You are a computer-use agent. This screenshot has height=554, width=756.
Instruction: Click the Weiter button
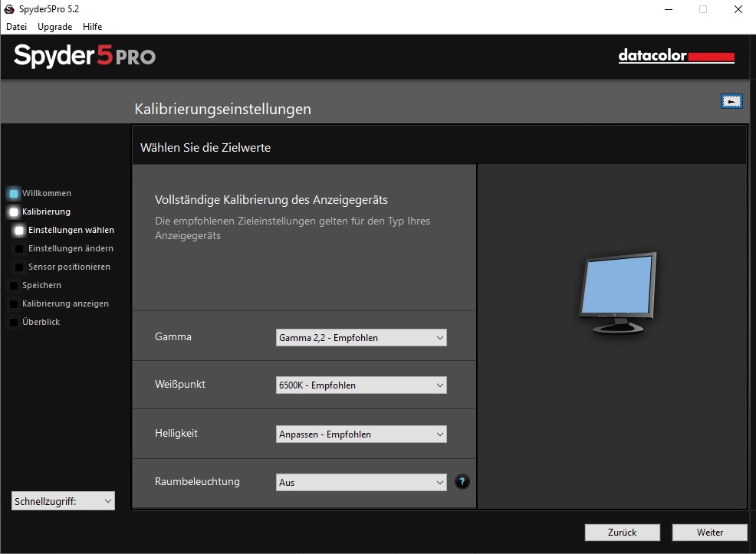[x=710, y=533]
